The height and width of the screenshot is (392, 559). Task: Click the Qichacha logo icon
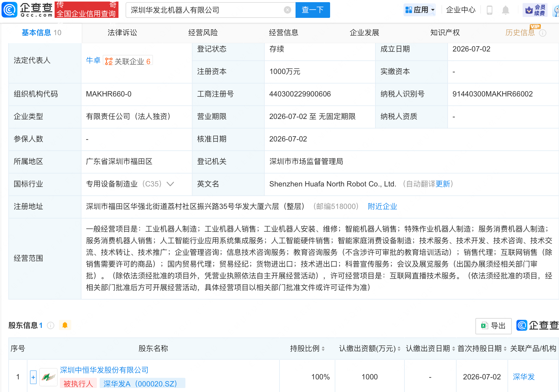[x=10, y=10]
